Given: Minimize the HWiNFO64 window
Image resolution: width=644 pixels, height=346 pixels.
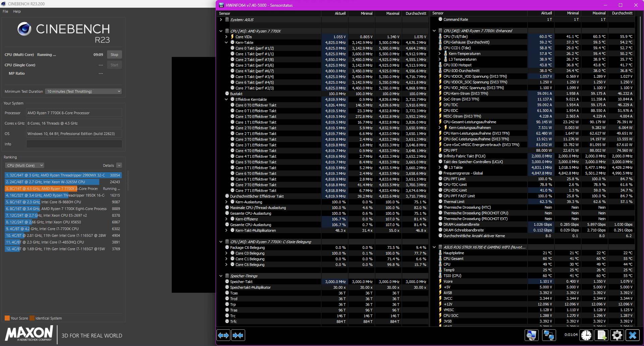Looking at the screenshot, I should coord(605,5).
